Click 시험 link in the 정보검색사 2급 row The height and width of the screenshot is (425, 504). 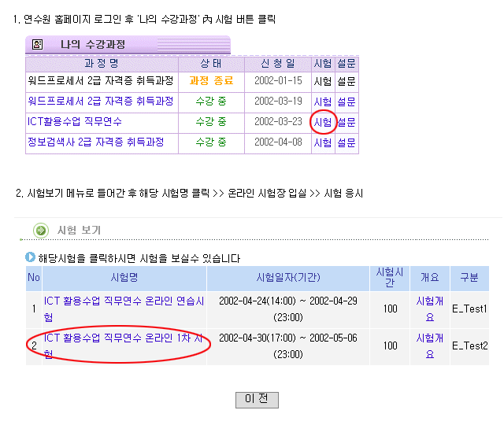tap(323, 142)
